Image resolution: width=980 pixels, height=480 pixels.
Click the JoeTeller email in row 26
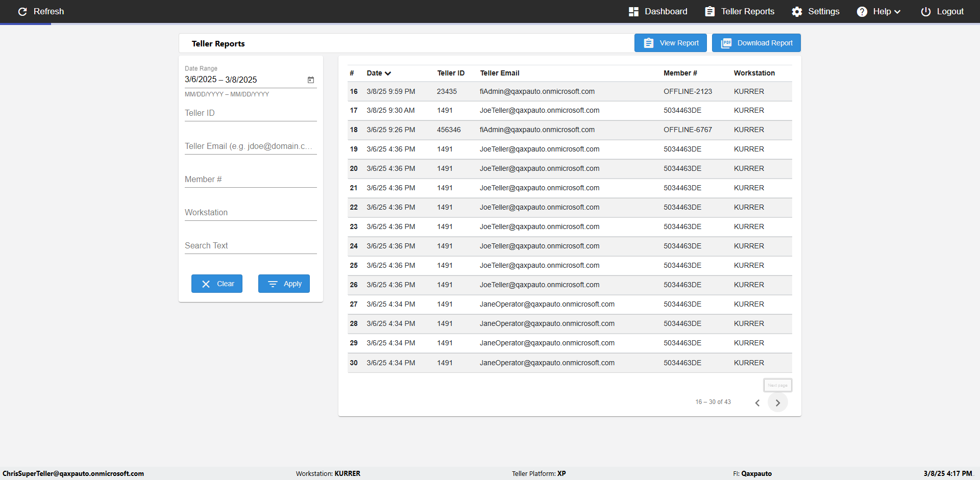pos(540,285)
